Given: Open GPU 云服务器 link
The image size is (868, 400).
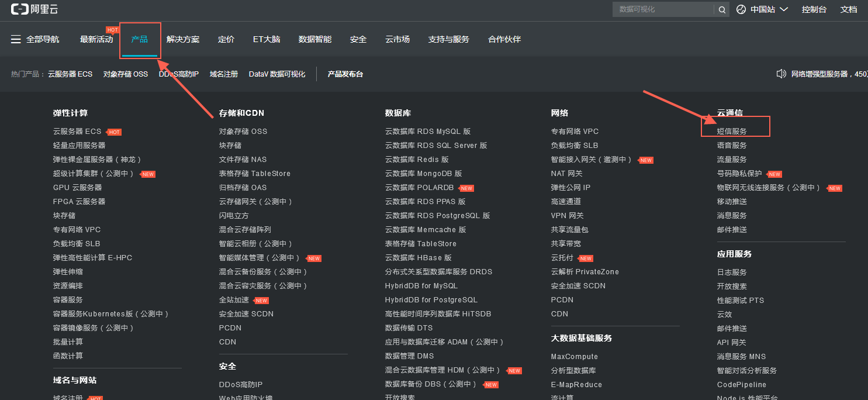Looking at the screenshot, I should click(x=78, y=188).
